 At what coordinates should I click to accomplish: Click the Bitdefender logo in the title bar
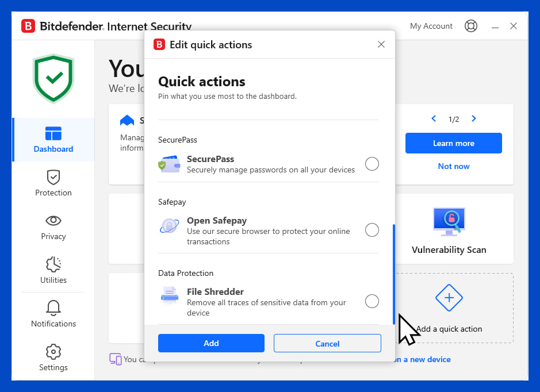pyautogui.click(x=28, y=26)
